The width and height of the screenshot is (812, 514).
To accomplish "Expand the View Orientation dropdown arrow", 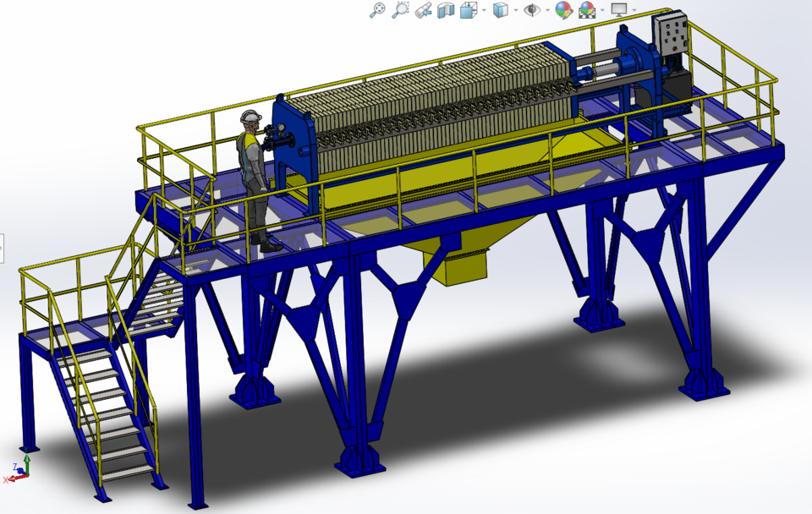I will (x=482, y=11).
